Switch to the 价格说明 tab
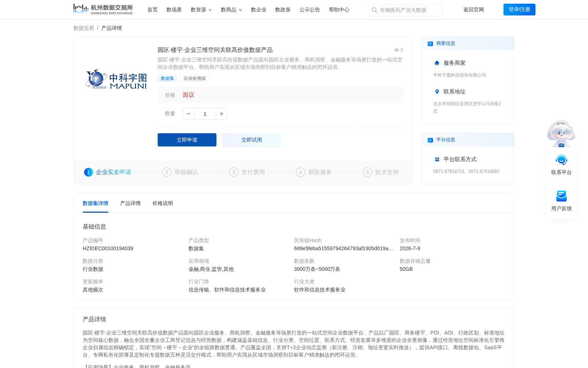The image size is (588, 368). [x=163, y=203]
